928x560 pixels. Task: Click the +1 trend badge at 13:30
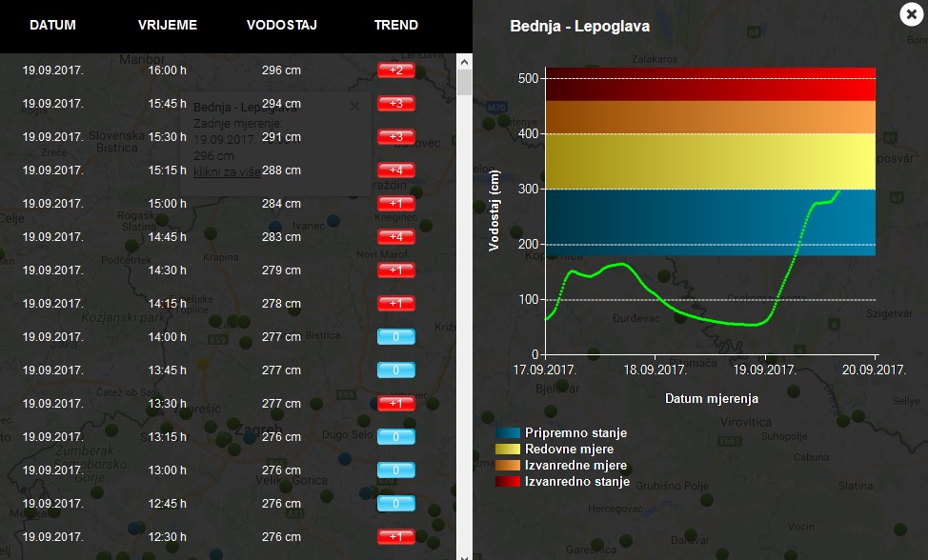[x=396, y=404]
